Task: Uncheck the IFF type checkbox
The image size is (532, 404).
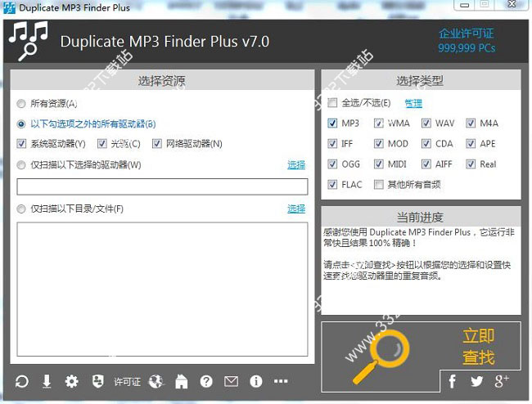Action: [332, 144]
